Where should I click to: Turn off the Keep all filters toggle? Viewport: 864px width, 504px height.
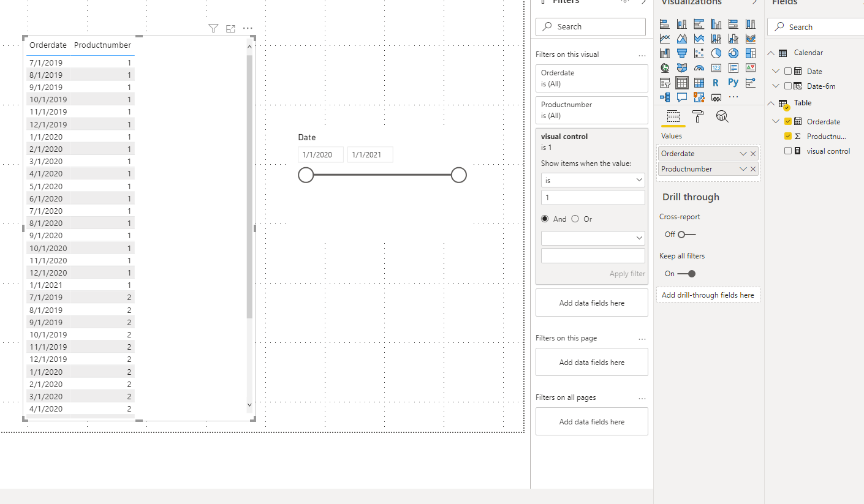[x=686, y=274]
